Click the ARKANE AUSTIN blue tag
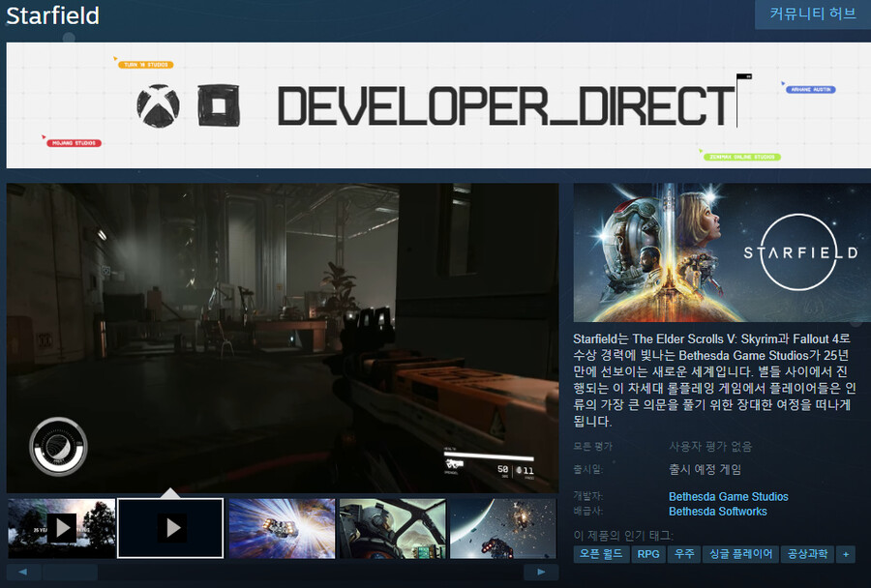871x588 pixels. (810, 89)
